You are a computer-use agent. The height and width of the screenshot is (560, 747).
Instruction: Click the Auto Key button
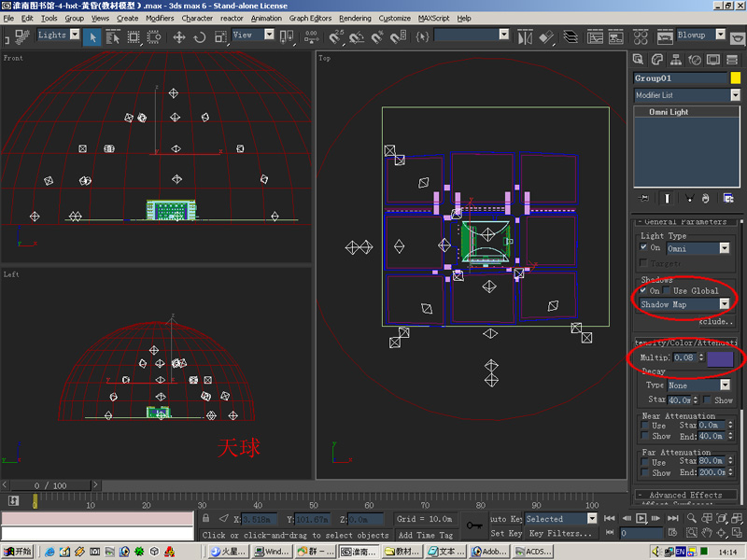505,519
